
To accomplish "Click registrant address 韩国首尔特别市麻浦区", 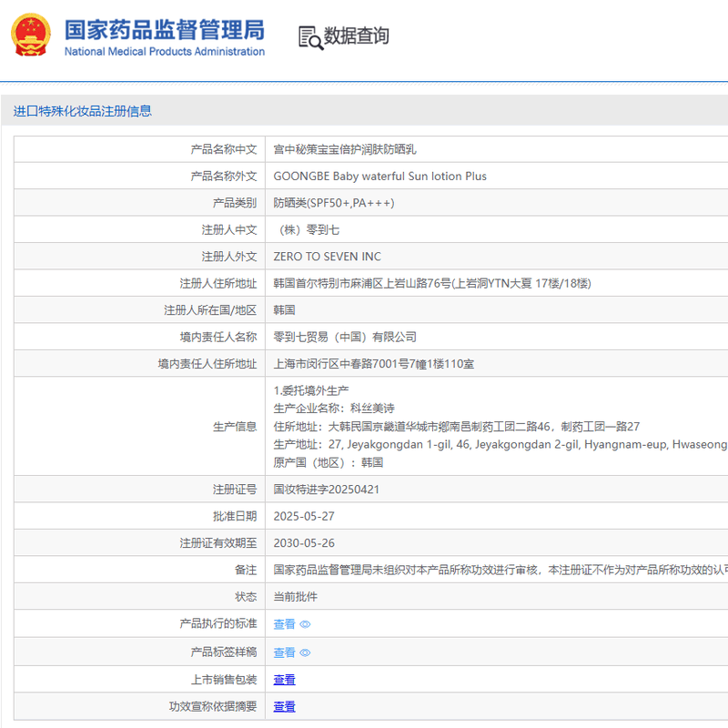I will (431, 283).
